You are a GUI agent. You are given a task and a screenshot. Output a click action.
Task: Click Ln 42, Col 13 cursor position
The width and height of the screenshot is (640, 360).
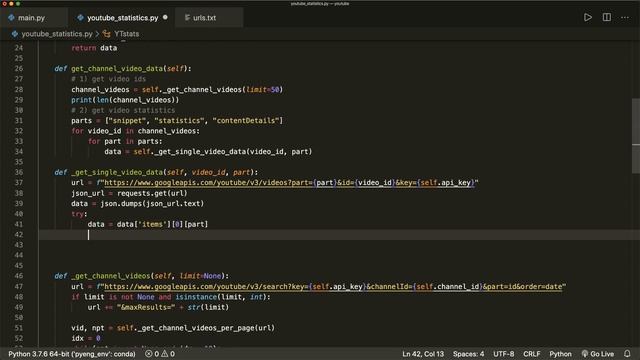click(x=423, y=354)
